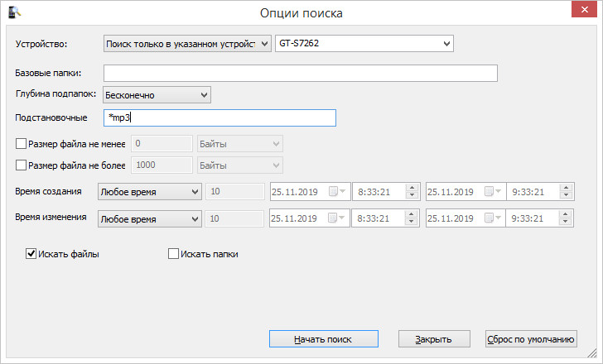Click the resize grip at dialog corner
The image size is (603, 364).
pyautogui.click(x=592, y=353)
